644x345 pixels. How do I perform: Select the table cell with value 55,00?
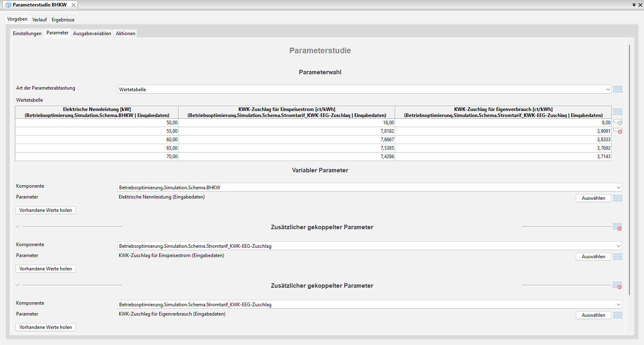[97, 131]
